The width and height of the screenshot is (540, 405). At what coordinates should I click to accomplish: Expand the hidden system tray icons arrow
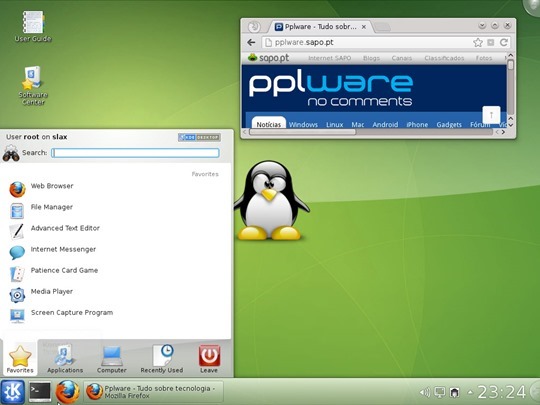[470, 392]
